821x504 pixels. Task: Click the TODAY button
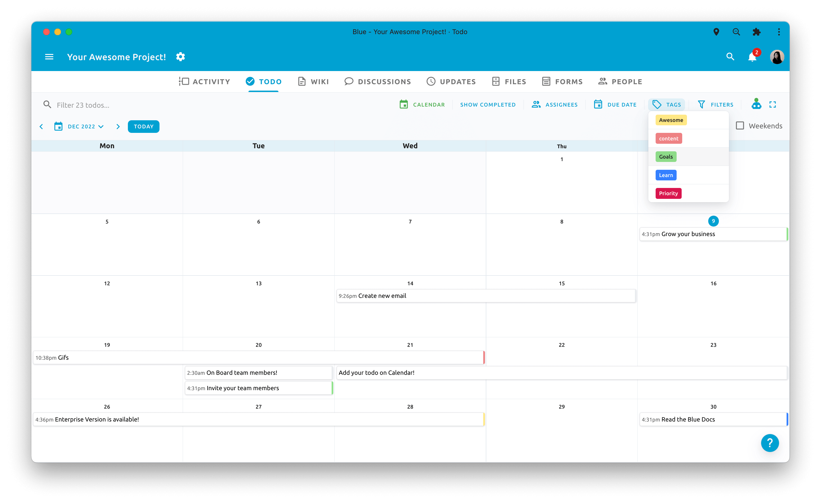pos(143,126)
